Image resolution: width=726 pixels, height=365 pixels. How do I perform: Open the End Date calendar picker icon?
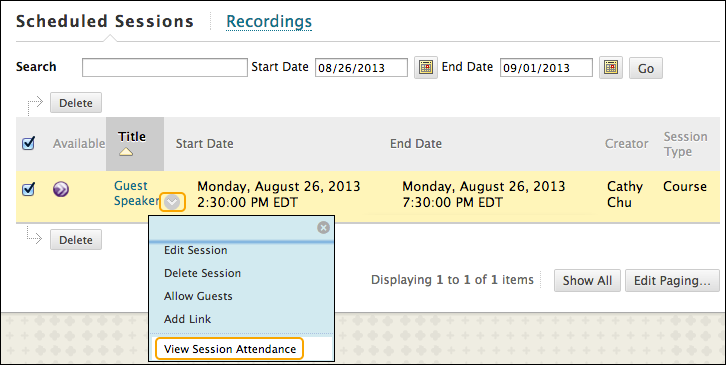click(611, 68)
